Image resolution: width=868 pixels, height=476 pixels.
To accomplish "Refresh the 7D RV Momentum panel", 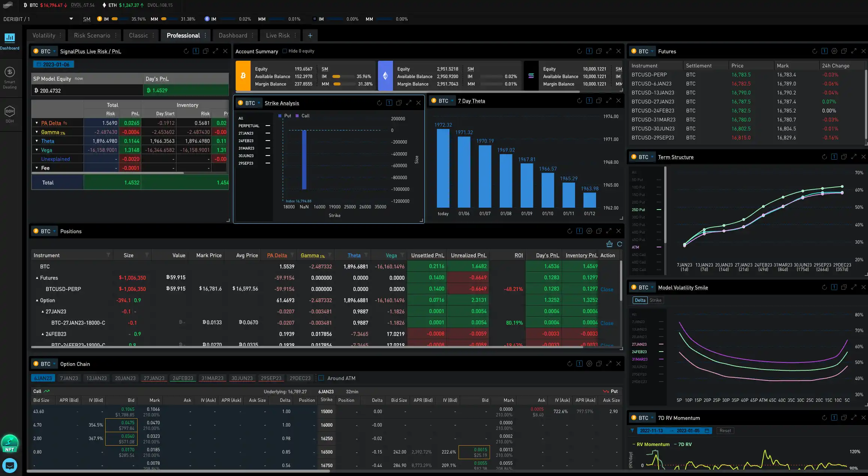I will pyautogui.click(x=825, y=418).
